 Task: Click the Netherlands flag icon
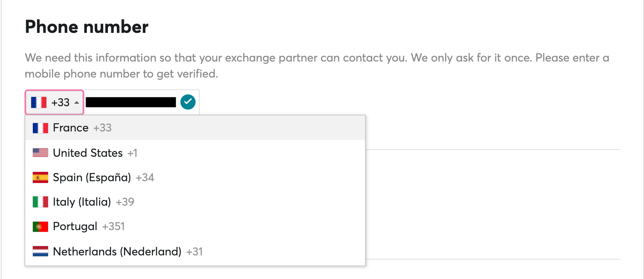40,252
